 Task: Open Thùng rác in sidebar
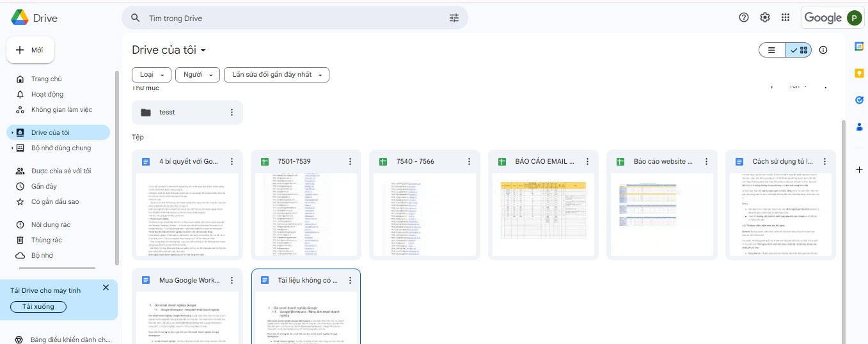pos(47,240)
